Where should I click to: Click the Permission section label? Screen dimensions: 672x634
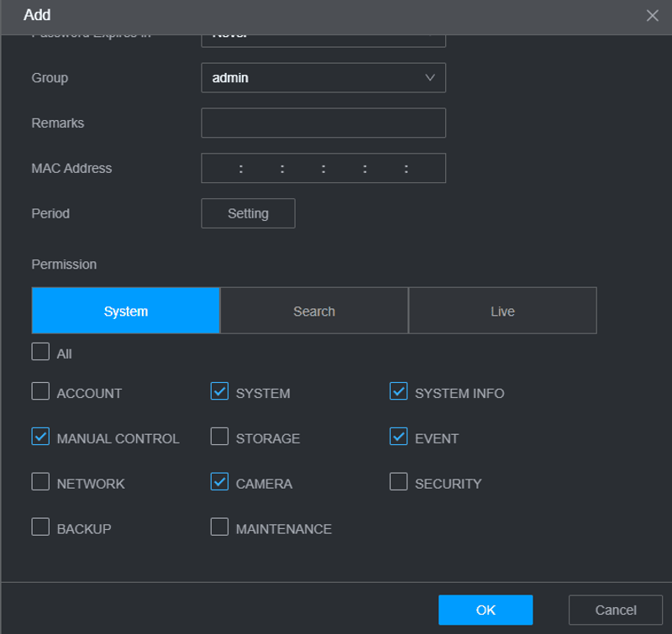tap(64, 265)
